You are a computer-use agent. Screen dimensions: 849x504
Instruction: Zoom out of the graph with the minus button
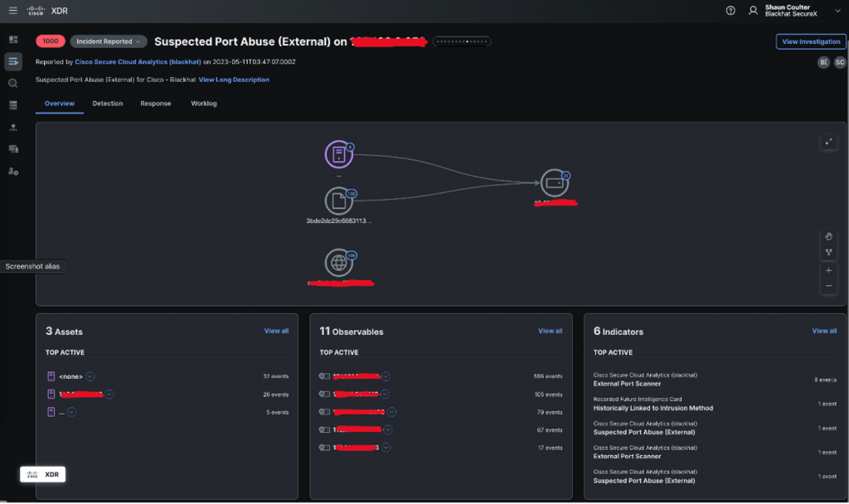click(828, 287)
